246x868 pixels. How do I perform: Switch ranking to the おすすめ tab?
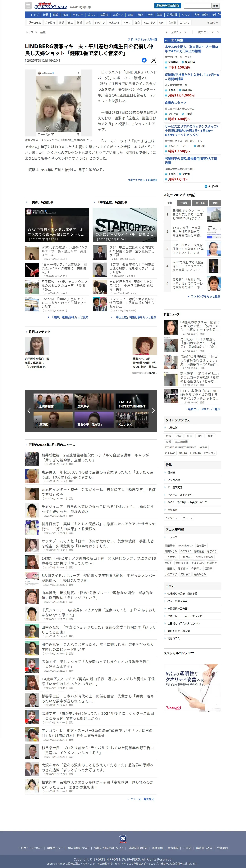(200, 203)
